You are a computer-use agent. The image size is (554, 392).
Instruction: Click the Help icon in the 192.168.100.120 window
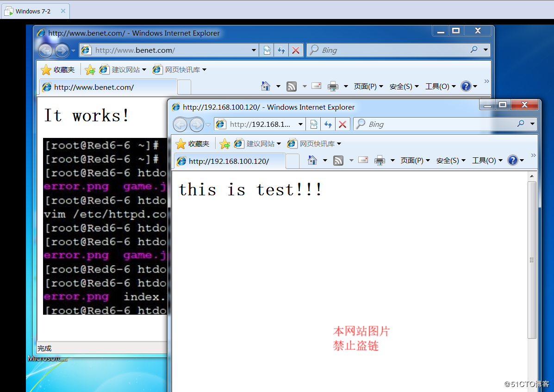coord(513,160)
